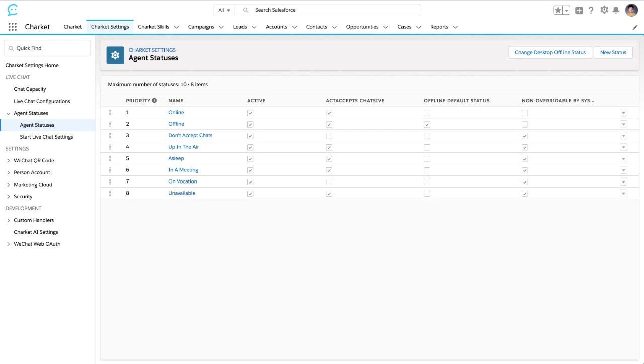Open the App Launcher grid icon
Image resolution: width=644 pixels, height=364 pixels.
click(x=13, y=27)
